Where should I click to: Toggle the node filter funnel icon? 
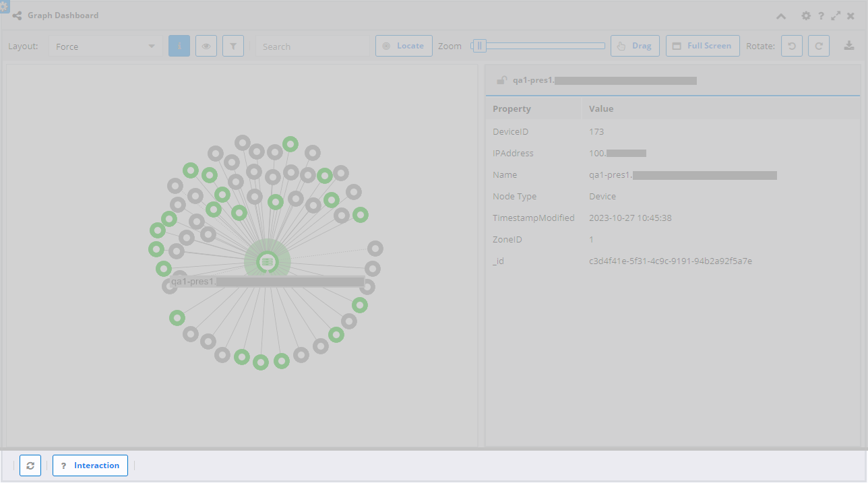click(232, 45)
